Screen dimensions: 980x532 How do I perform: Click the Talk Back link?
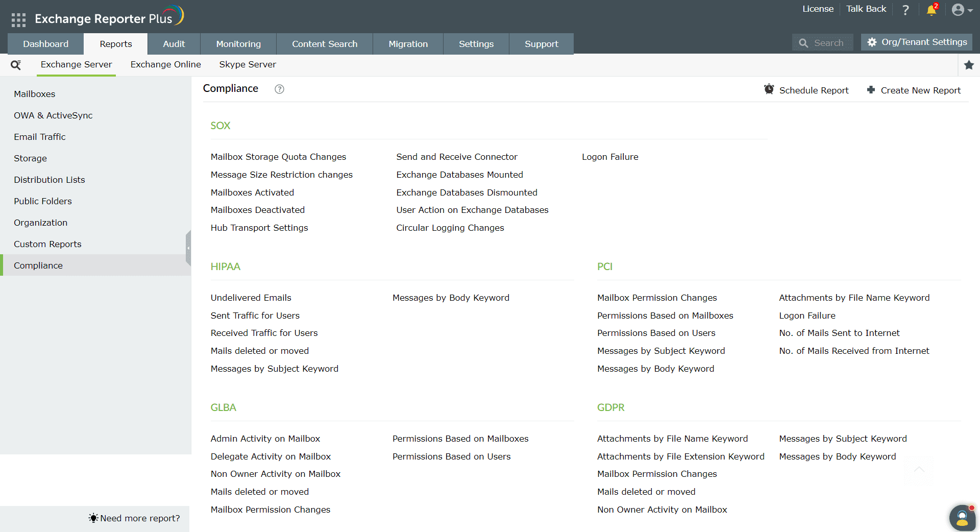[x=866, y=8]
